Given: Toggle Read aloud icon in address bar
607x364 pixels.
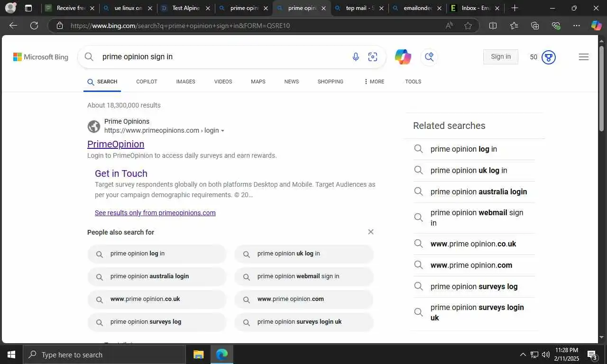Looking at the screenshot, I should [449, 26].
